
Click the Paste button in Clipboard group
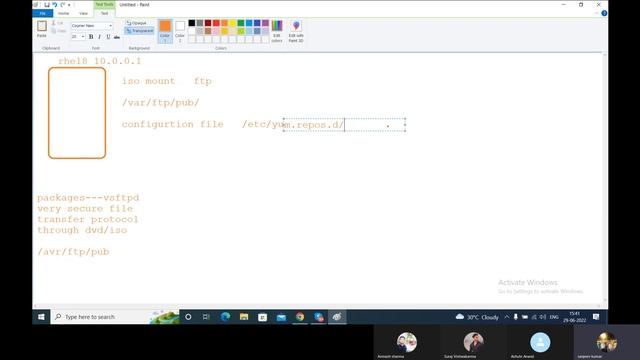42,29
